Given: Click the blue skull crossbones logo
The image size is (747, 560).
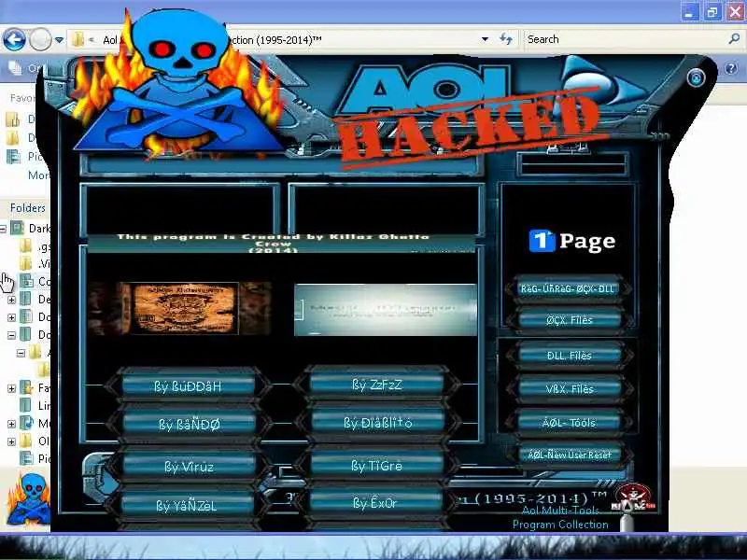Looking at the screenshot, I should pyautogui.click(x=179, y=83).
